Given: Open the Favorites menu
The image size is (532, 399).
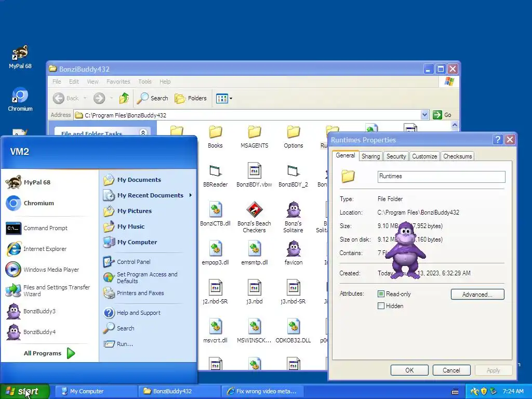Looking at the screenshot, I should (x=118, y=82).
